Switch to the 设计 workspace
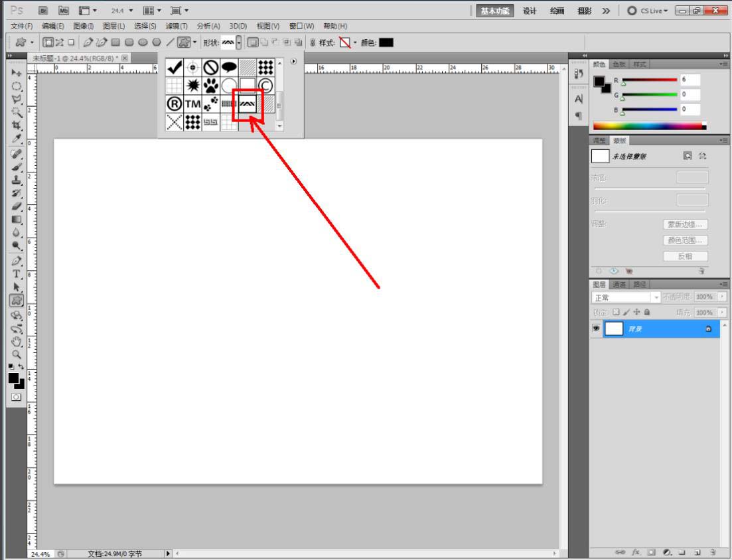 pyautogui.click(x=530, y=11)
